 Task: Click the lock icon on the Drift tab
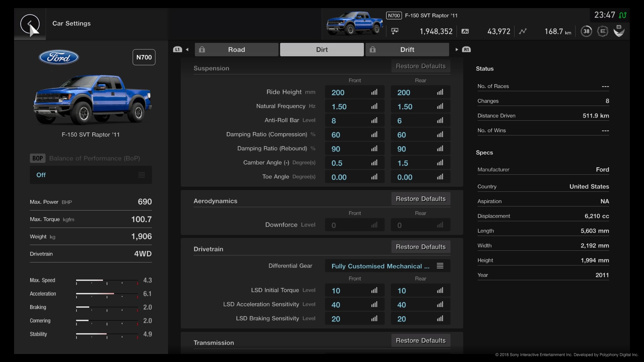pyautogui.click(x=373, y=50)
